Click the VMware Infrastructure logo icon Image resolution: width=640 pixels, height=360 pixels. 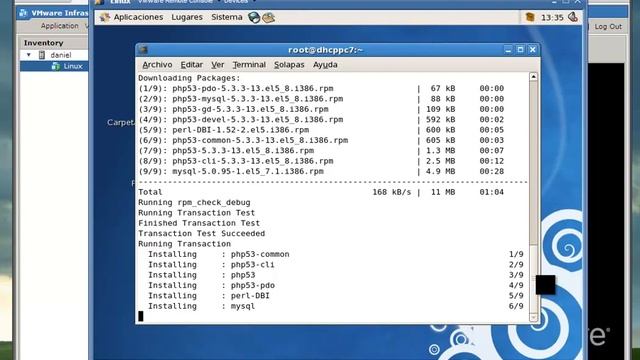tap(24, 13)
